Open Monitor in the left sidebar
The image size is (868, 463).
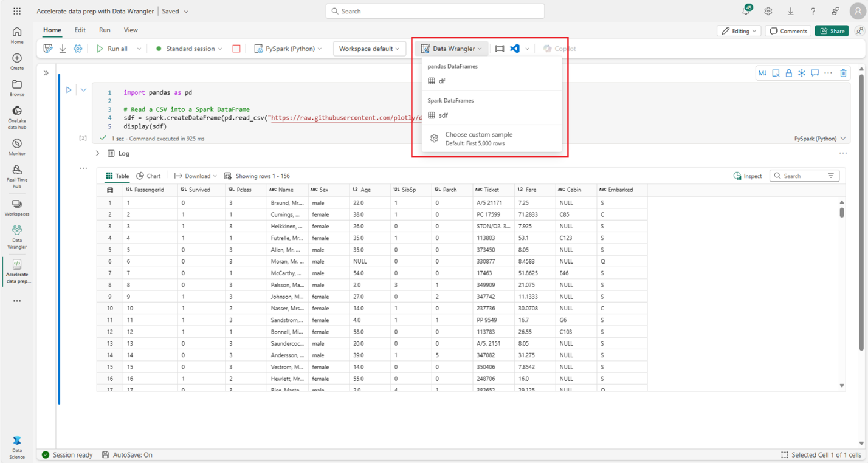coord(17,146)
